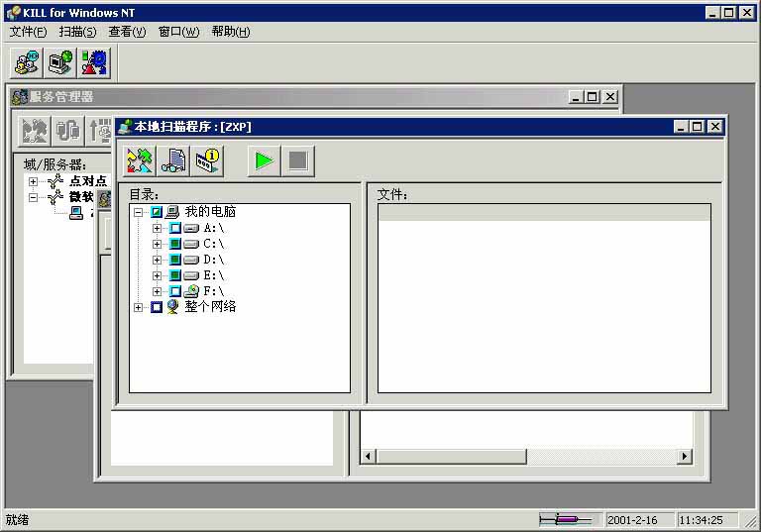Click the horizontal scrollbar right arrow
The height and width of the screenshot is (532, 761).
pyautogui.click(x=684, y=457)
